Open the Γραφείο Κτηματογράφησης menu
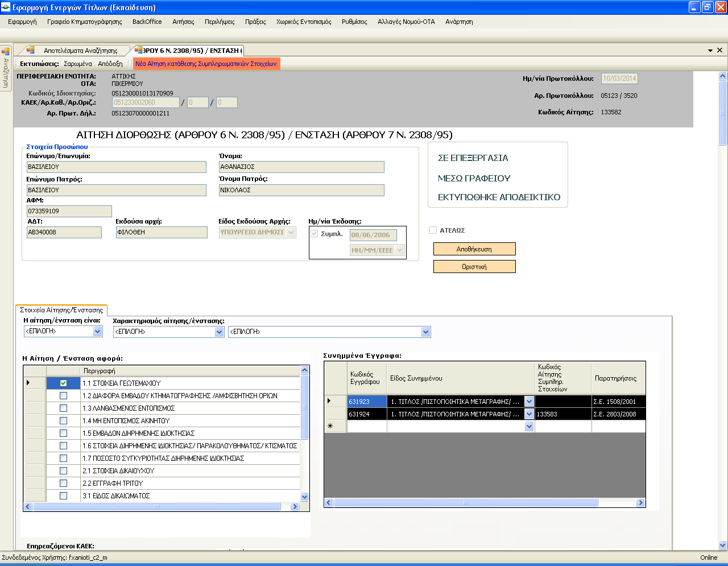 click(85, 22)
